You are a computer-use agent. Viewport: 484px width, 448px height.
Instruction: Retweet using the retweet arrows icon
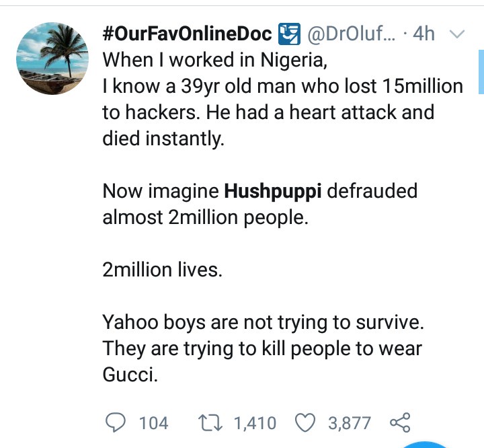tap(212, 422)
